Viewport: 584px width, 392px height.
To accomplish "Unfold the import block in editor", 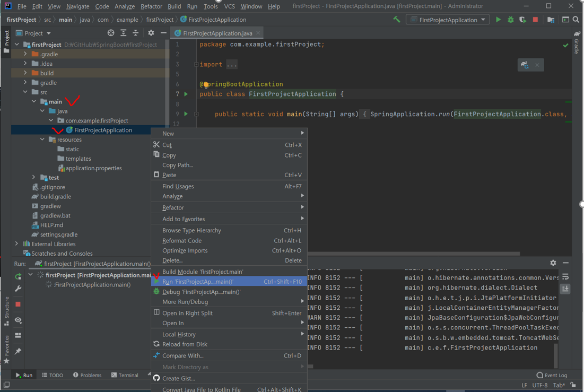I will (x=196, y=65).
